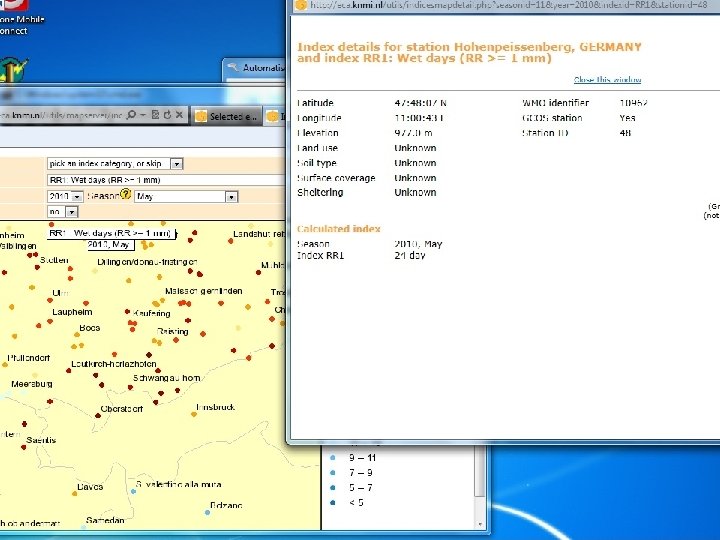720x540 pixels.
Task: Click the '< 5' legend color dot
Action: click(x=332, y=502)
